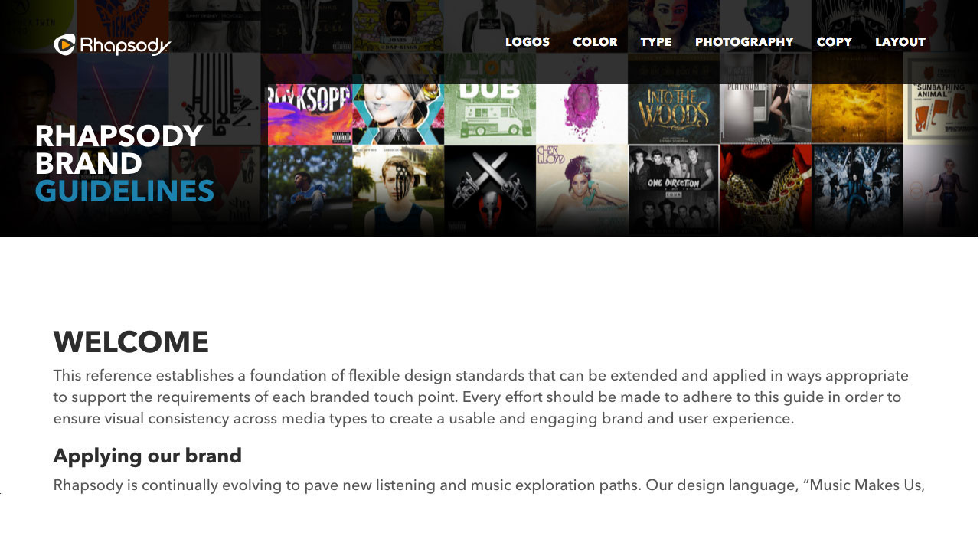The width and height of the screenshot is (980, 536).
Task: Open the PHOTOGRAPHY guidelines
Action: point(743,42)
